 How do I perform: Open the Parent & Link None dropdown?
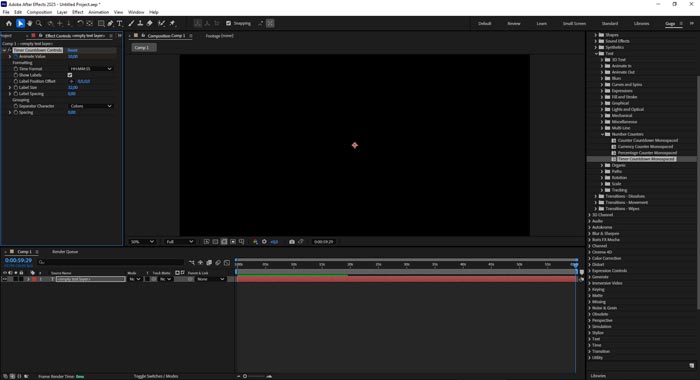tap(210, 279)
